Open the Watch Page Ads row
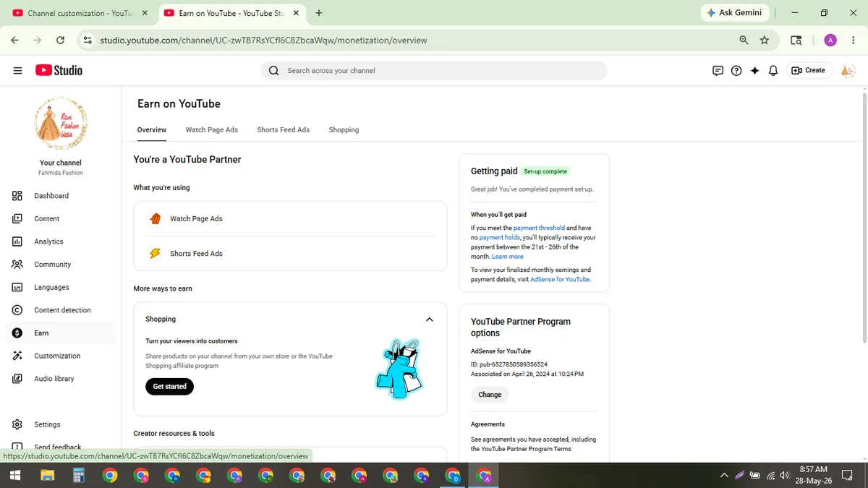Screen dimensions: 868x488 point(290,218)
